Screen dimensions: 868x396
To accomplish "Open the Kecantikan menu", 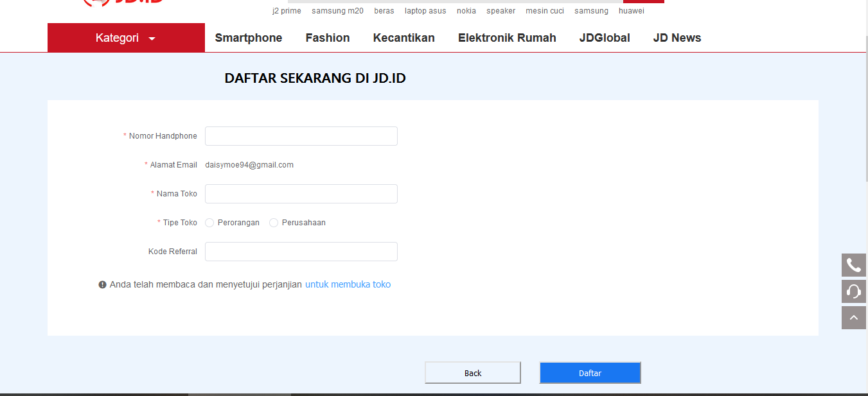I will coord(404,38).
